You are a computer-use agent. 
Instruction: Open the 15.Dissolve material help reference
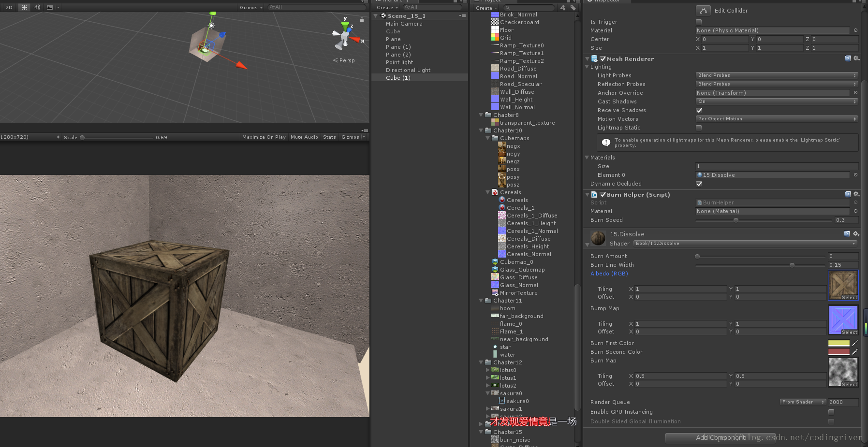click(x=847, y=234)
